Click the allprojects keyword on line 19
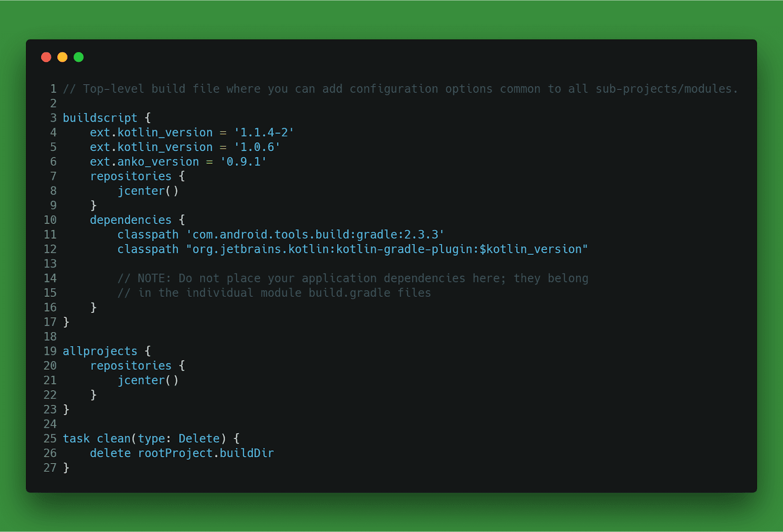 click(x=100, y=351)
